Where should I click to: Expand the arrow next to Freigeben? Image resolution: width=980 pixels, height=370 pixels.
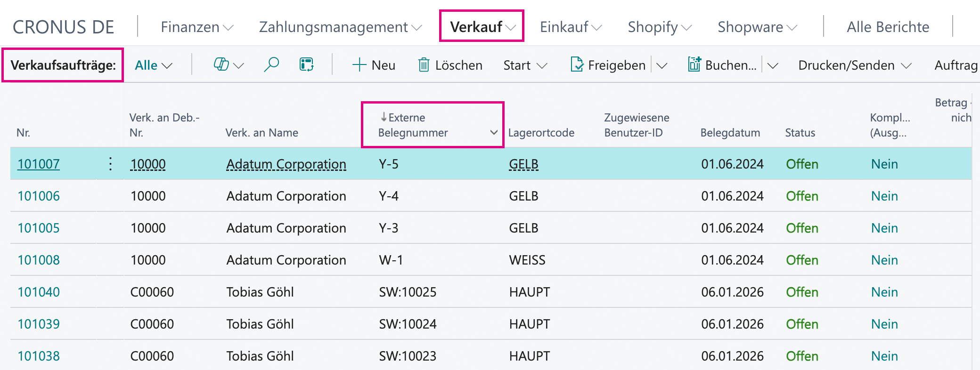click(x=662, y=65)
